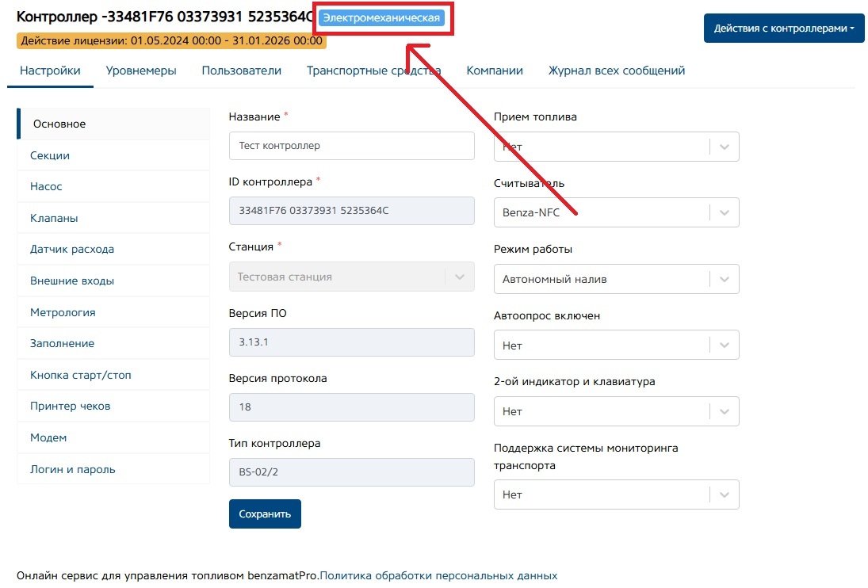Open the 'Журнал всех сообщений' tab
Image resolution: width=868 pixels, height=588 pixels.
point(616,71)
